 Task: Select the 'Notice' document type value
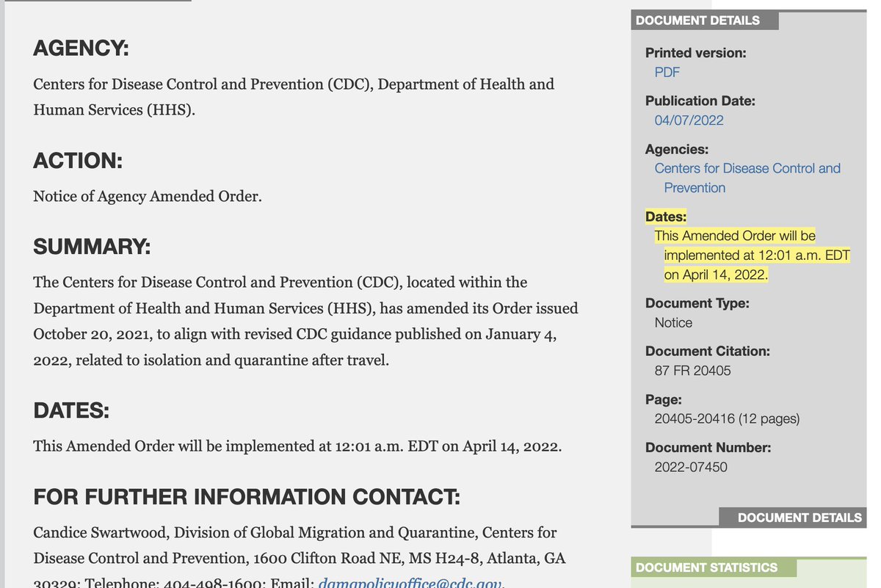pyautogui.click(x=673, y=322)
